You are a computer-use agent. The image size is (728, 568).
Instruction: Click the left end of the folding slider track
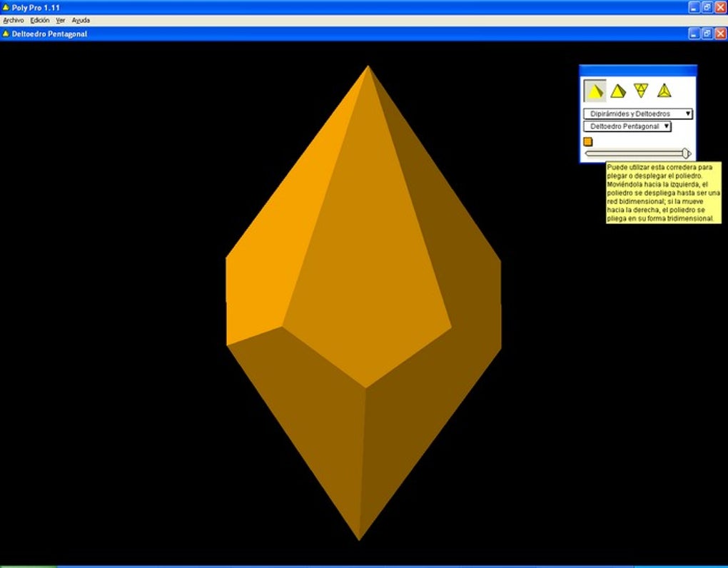[588, 153]
